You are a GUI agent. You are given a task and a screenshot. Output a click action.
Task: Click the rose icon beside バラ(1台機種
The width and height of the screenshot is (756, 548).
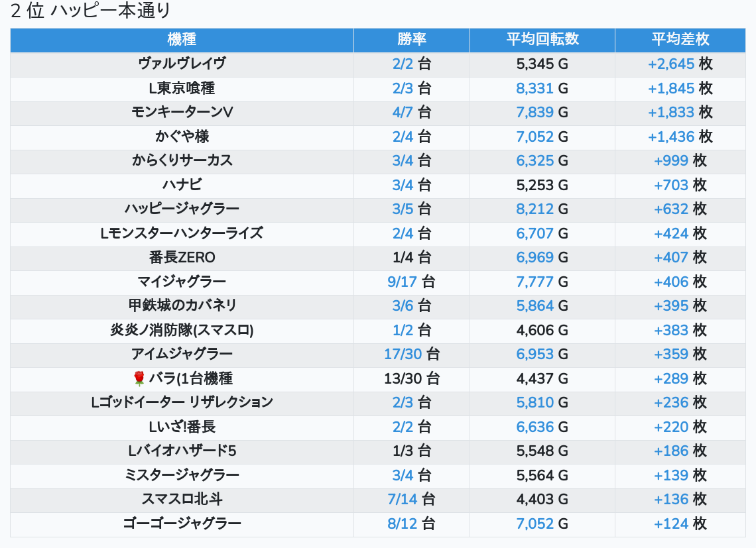tap(139, 378)
